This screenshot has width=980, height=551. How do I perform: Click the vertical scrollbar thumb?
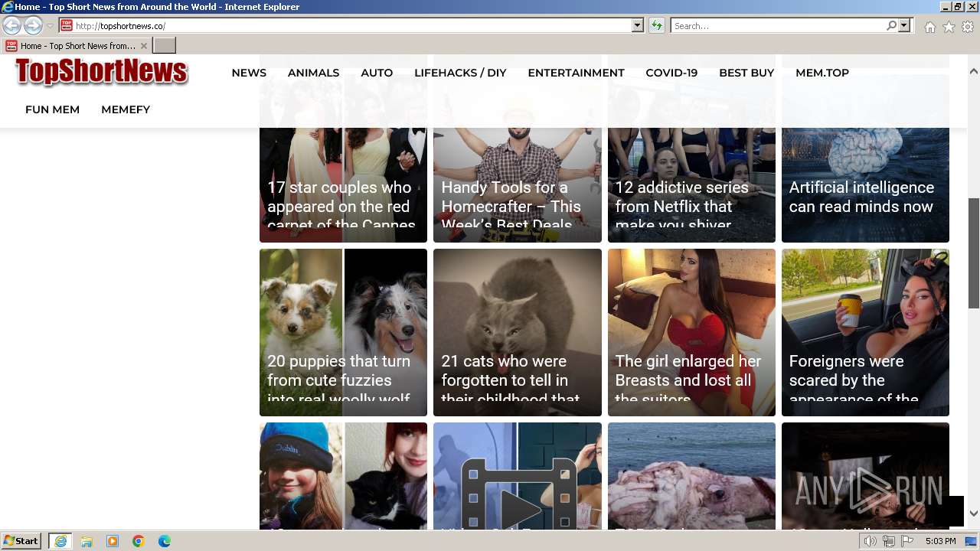coord(973,253)
